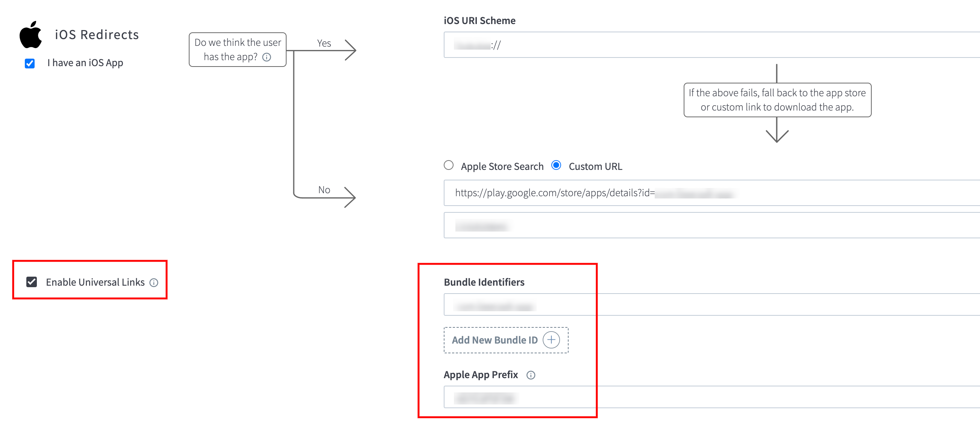Click the plus icon for new bundle ID
Image resolution: width=980 pixels, height=427 pixels.
click(x=551, y=340)
